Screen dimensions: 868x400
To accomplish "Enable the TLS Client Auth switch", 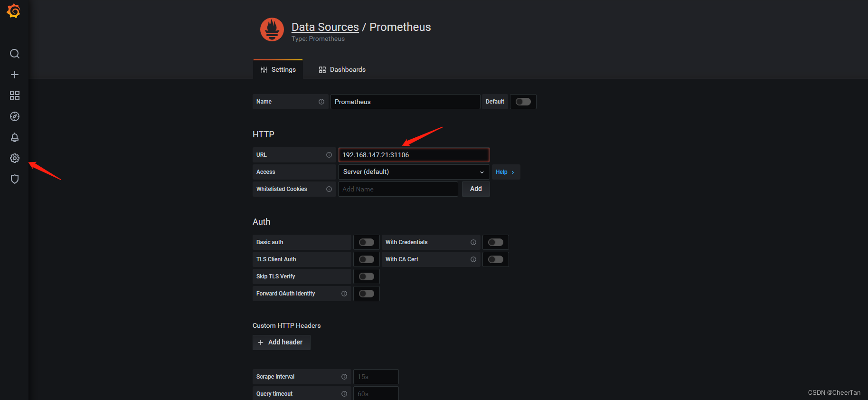I will [x=367, y=259].
